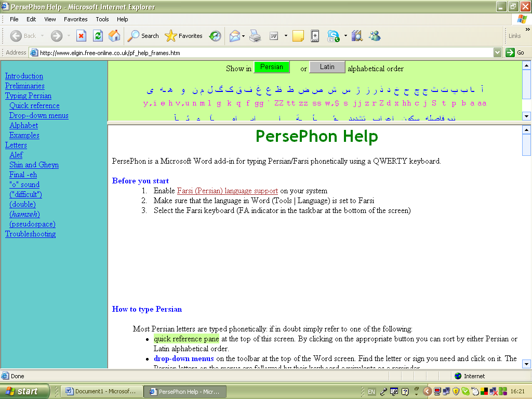Screen dimensions: 532x399
Task: Click the Back navigation button
Action: coord(23,36)
